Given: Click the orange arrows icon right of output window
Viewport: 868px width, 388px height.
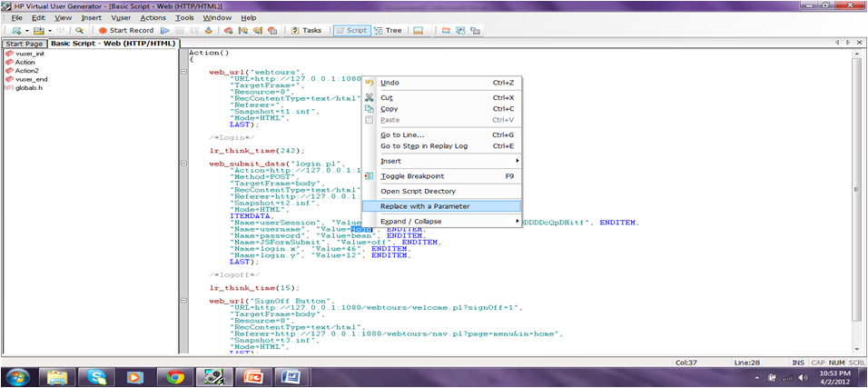Looking at the screenshot, I should pos(446,31).
